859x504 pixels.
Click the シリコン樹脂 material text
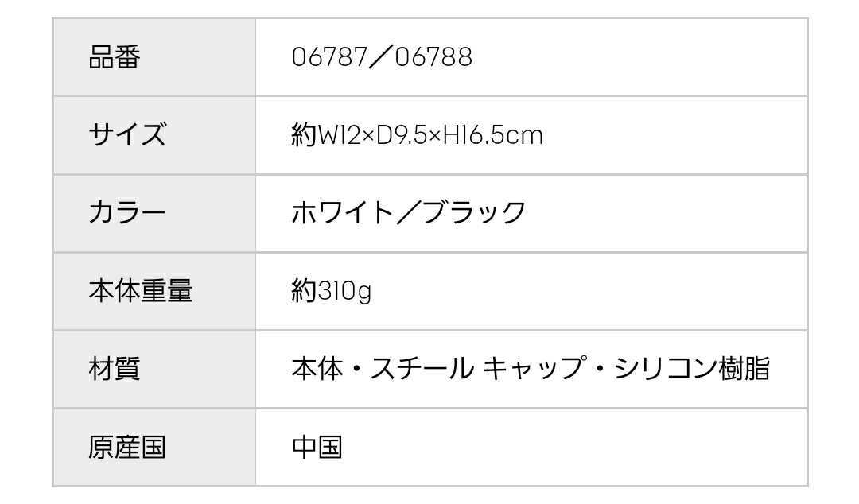[x=692, y=369]
